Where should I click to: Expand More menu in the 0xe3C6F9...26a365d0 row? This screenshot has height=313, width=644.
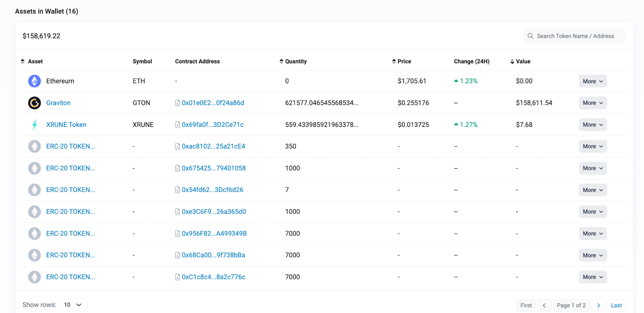click(x=593, y=212)
